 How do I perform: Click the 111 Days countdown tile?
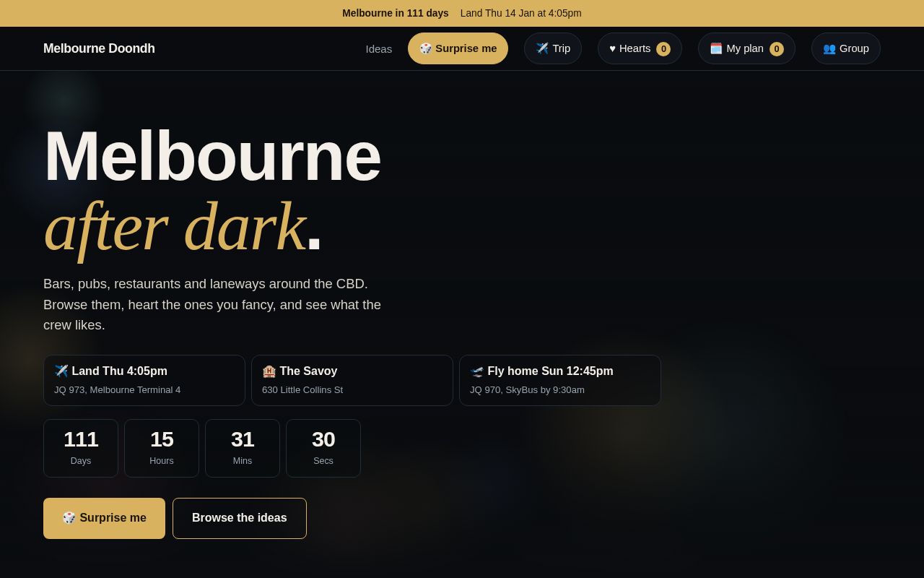(x=81, y=448)
